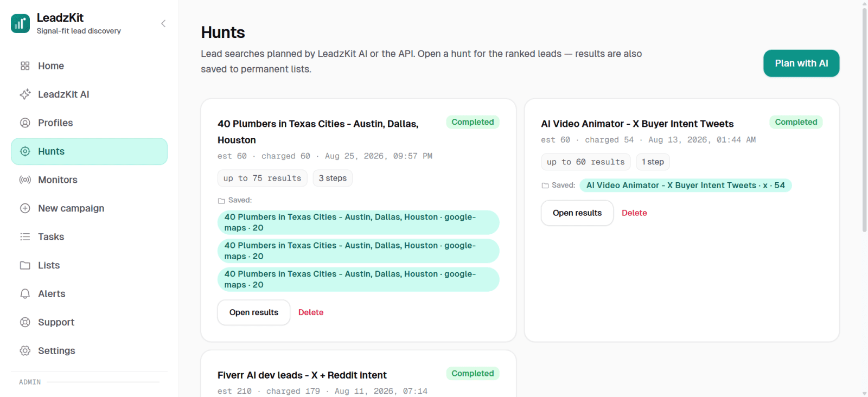Click the 40 Plumbers in Texas Cities title

(x=318, y=132)
